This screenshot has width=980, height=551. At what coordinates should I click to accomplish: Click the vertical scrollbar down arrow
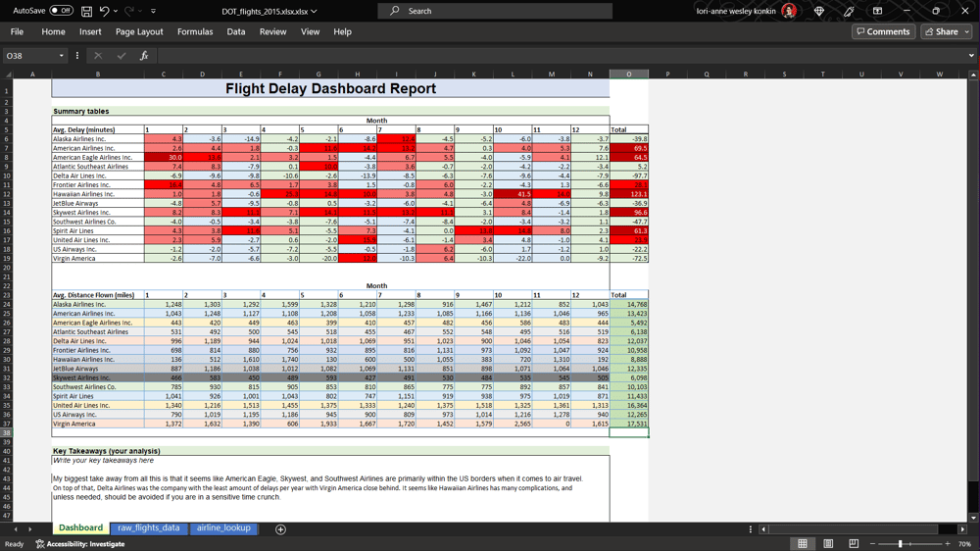click(973, 518)
